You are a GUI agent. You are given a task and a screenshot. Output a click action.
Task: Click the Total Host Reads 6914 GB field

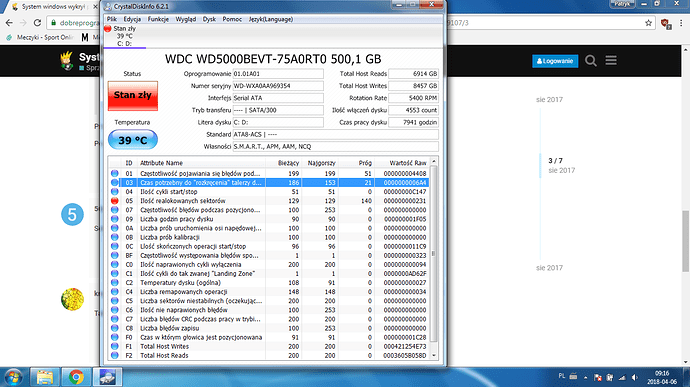(413, 74)
